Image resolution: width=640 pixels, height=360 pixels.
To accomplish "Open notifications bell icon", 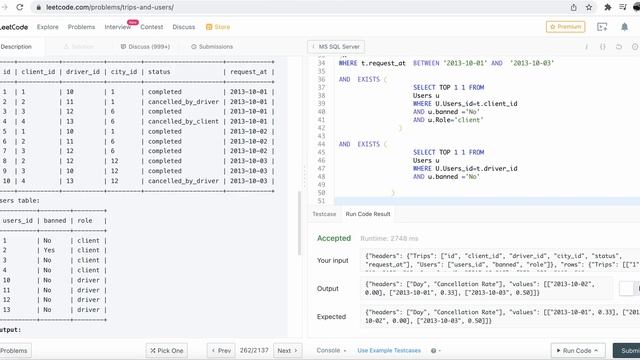I will 624,27.
